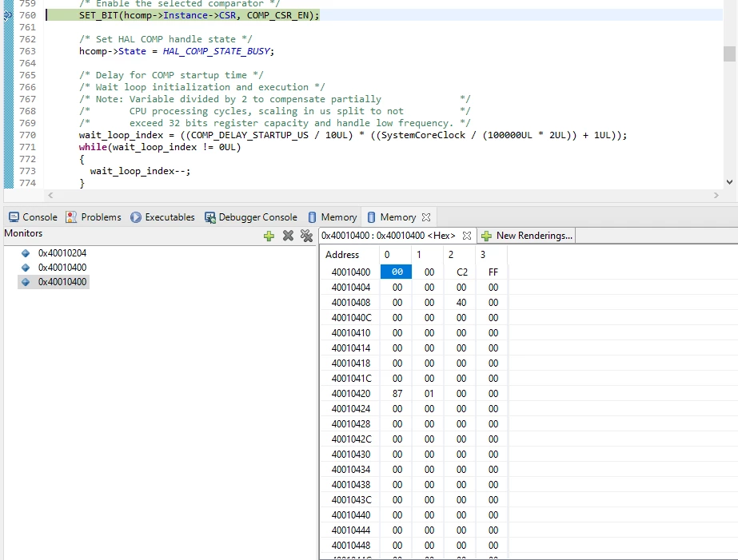
Task: Click the Executables tab icon
Action: click(136, 217)
